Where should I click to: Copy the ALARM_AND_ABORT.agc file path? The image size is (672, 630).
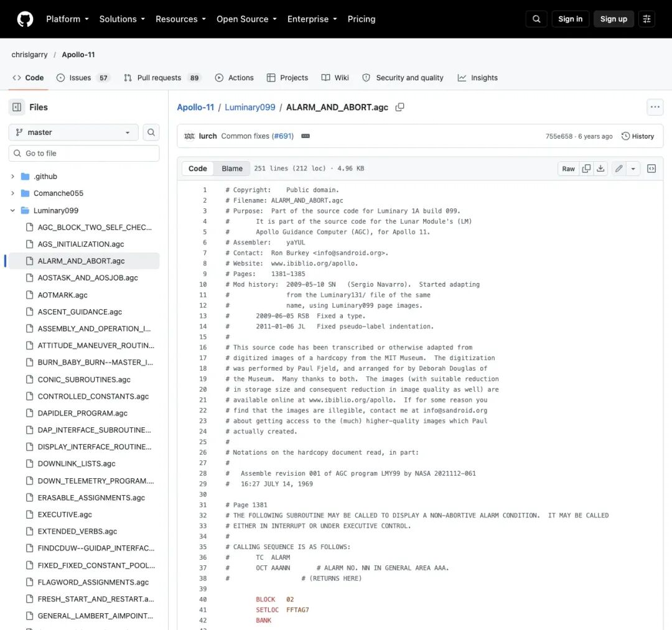(399, 107)
